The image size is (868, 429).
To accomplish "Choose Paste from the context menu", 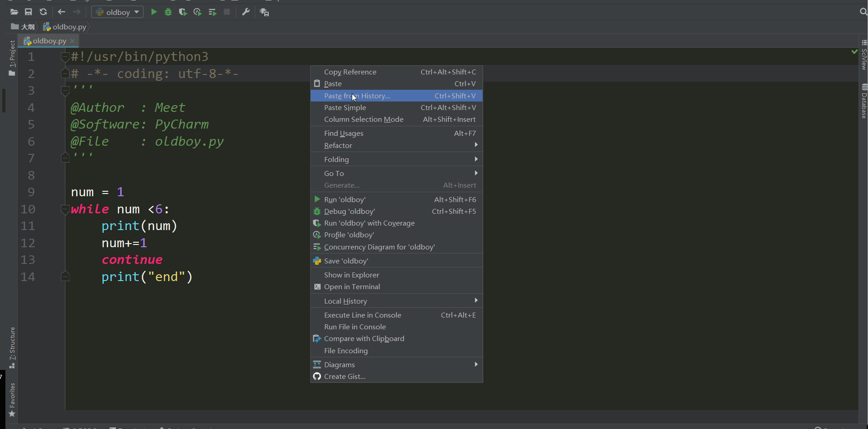I will coord(396,83).
